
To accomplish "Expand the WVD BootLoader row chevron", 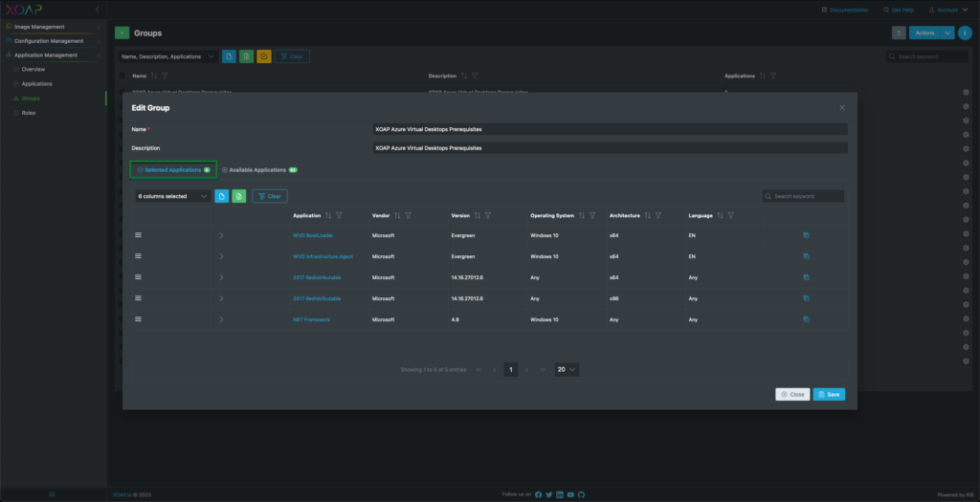I will 221,235.
